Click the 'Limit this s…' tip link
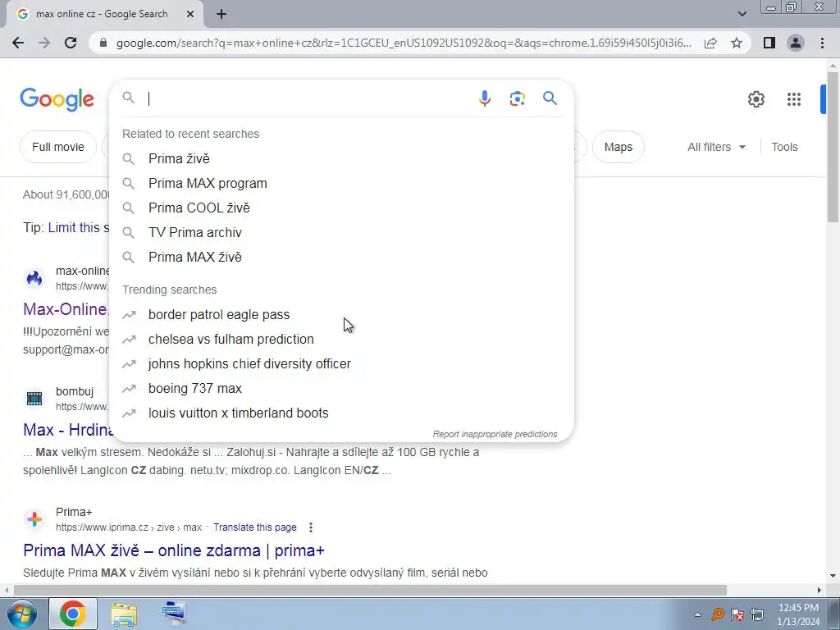 [x=79, y=227]
